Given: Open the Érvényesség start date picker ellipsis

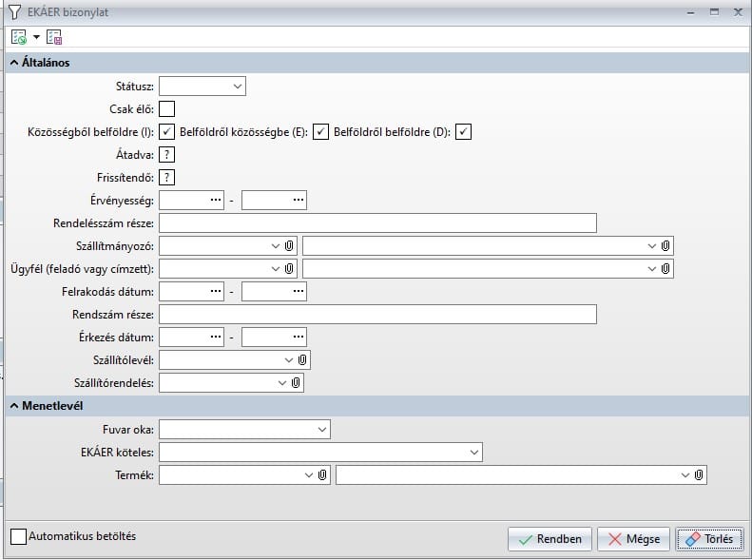Looking at the screenshot, I should 216,200.
